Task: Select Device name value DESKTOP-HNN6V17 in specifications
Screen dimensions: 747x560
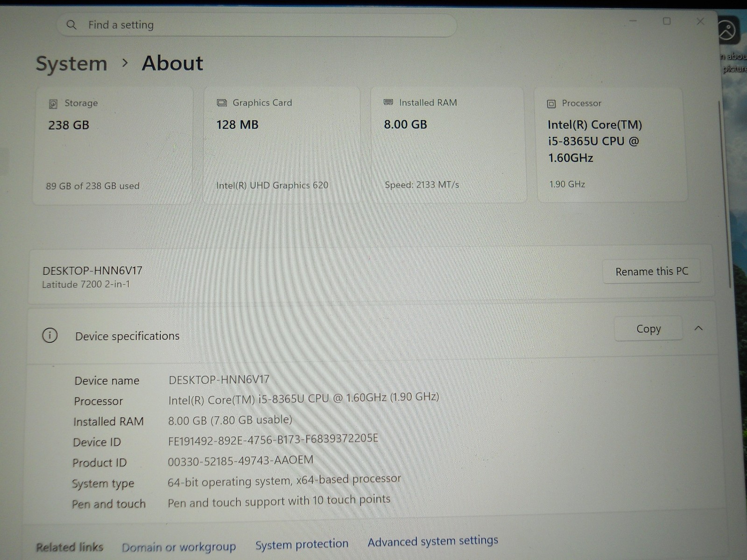Action: [219, 380]
